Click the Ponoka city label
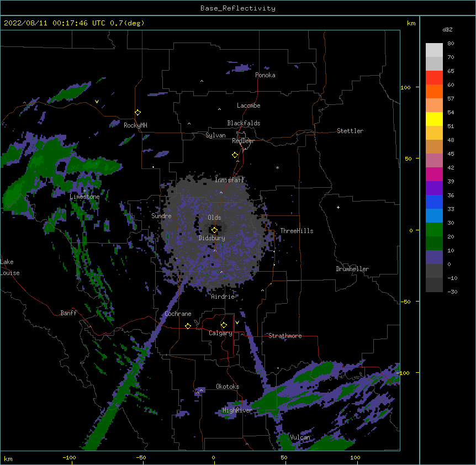Image resolution: width=476 pixels, height=465 pixels. [265, 75]
